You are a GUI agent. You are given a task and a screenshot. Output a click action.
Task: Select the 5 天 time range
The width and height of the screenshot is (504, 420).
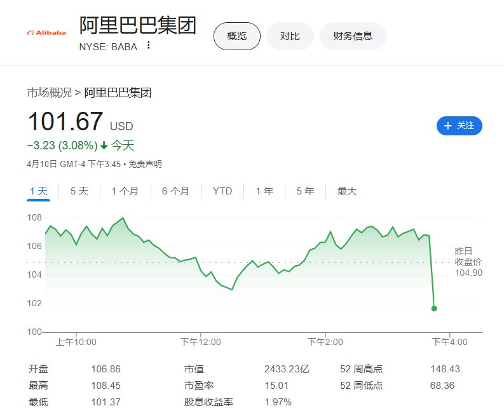click(79, 191)
